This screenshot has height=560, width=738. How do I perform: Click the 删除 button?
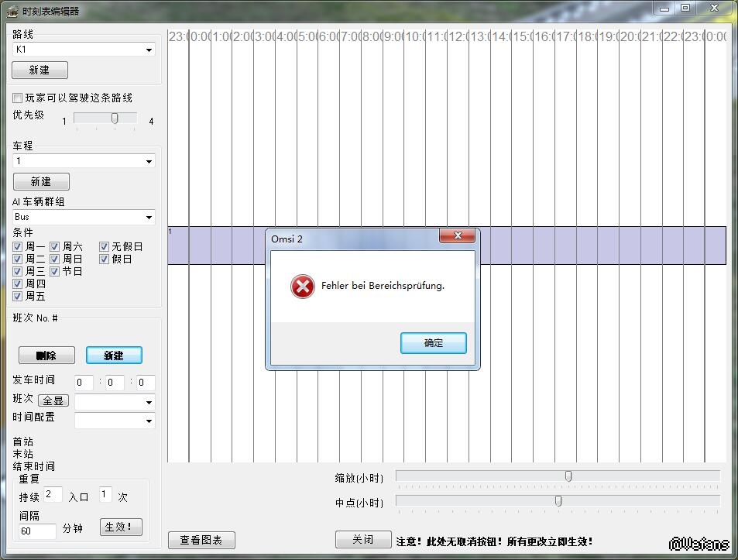46,356
